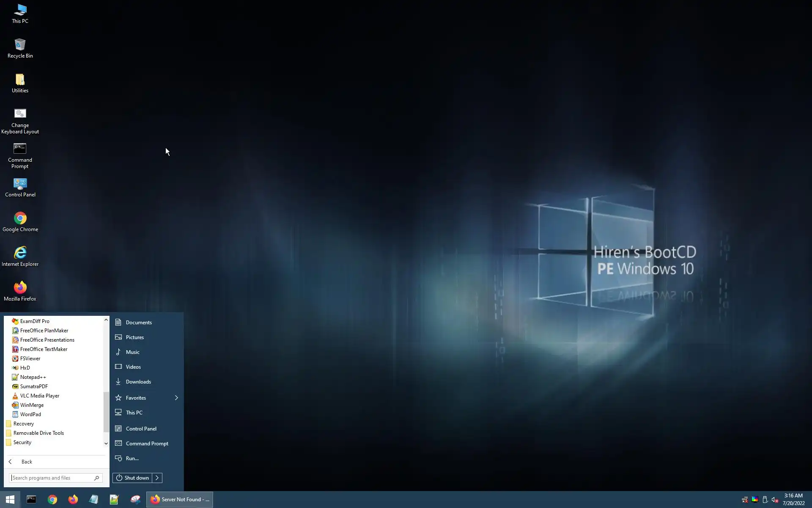Click muted volume icon in system tray
Viewport: 812px width, 508px height.
point(775,500)
